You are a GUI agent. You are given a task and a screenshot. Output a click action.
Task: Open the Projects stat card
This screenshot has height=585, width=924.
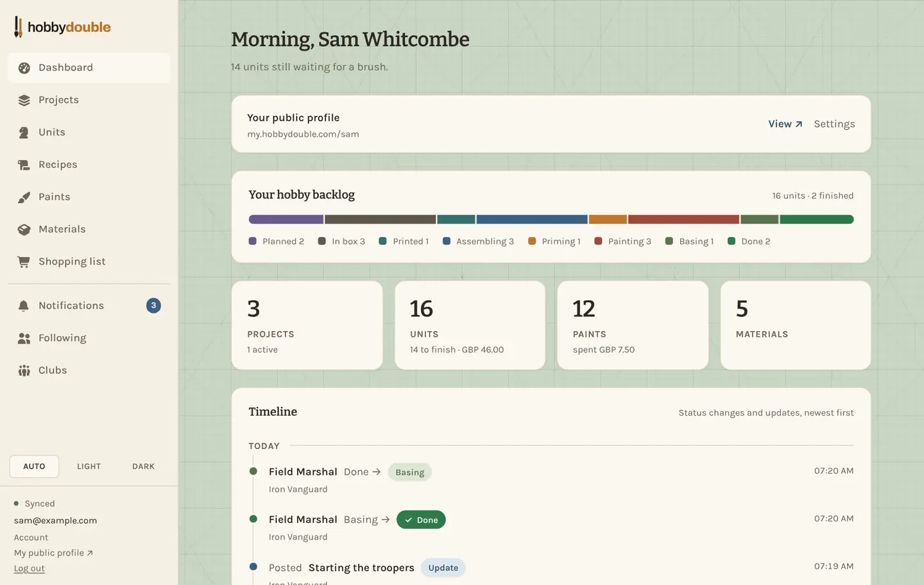[307, 325]
